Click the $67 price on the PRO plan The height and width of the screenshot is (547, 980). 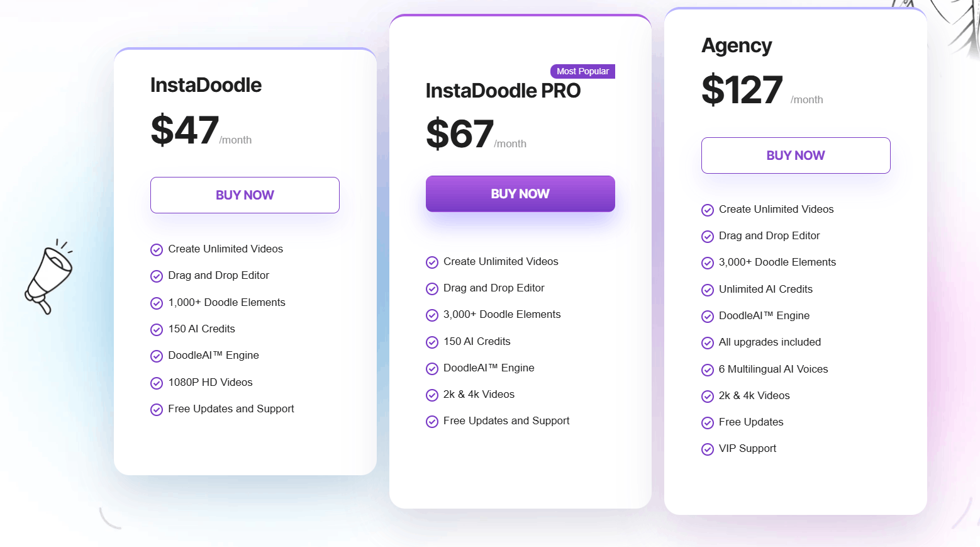pyautogui.click(x=460, y=134)
